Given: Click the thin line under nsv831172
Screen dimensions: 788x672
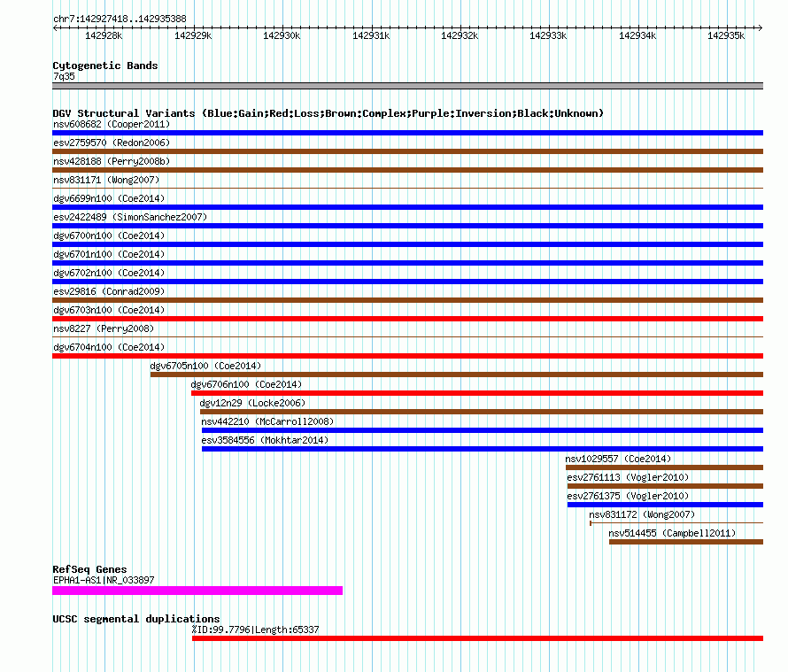Looking at the screenshot, I should click(676, 523).
